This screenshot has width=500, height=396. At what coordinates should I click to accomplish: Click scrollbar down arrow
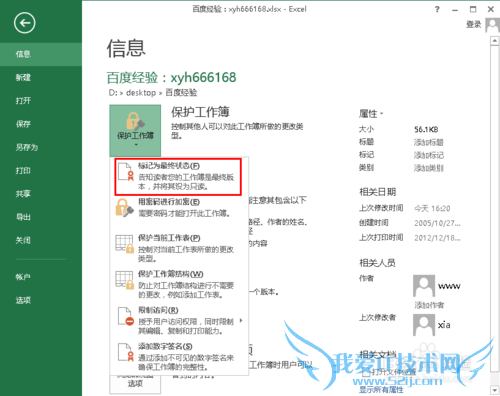tap(494, 390)
